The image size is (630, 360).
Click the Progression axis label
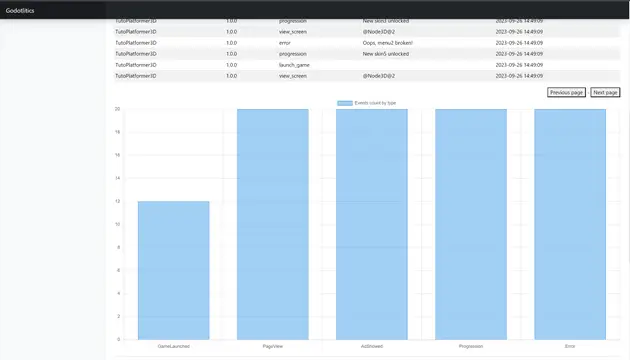(x=471, y=346)
